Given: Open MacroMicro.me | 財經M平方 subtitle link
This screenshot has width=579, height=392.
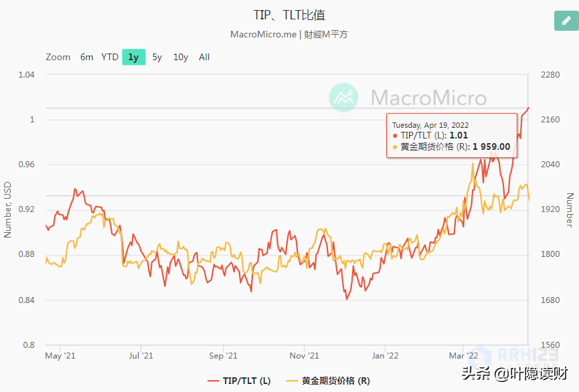Looking at the screenshot, I should point(289,34).
